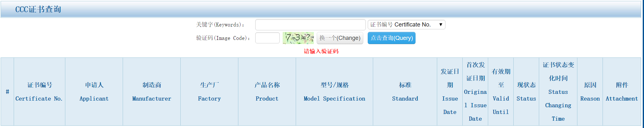Click the 生产厂 Factory column header

[209, 92]
